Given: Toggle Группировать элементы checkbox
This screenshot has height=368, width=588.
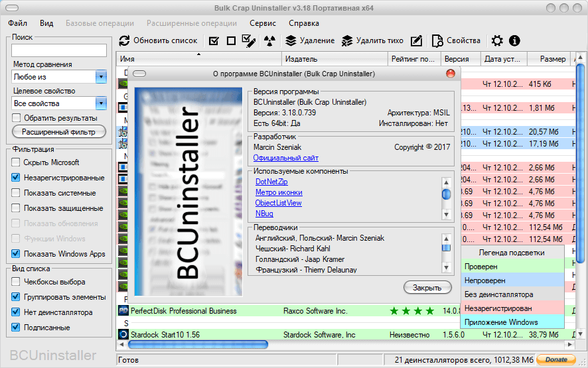Looking at the screenshot, I should click(16, 297).
